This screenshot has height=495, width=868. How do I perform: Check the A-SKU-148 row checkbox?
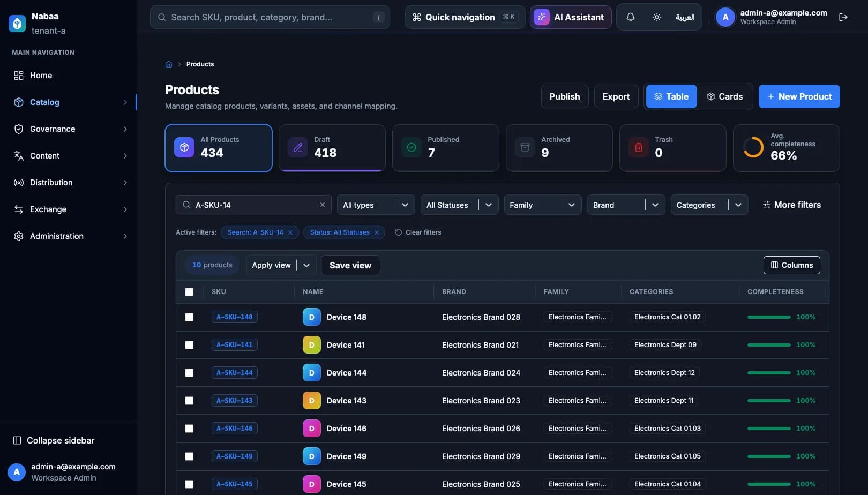click(x=189, y=317)
